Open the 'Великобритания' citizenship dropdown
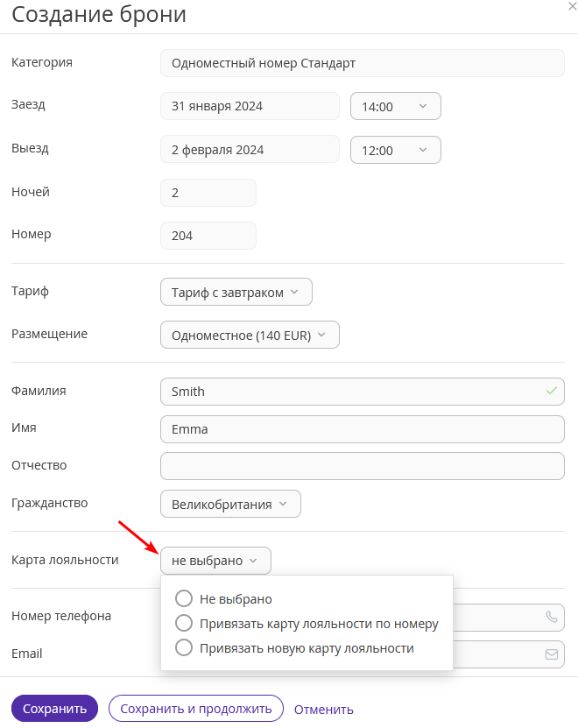Screen dimensions: 578x728 pos(230,504)
